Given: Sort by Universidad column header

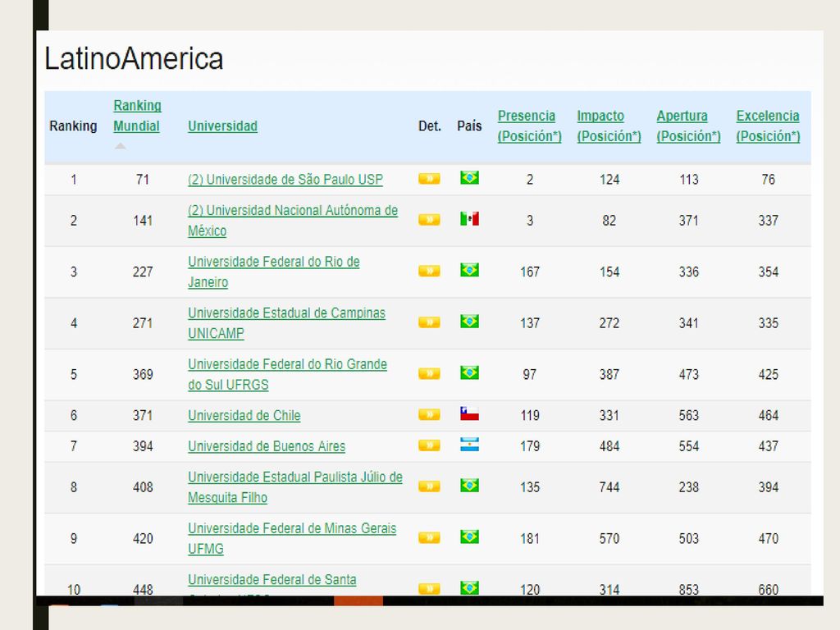Looking at the screenshot, I should tap(222, 126).
